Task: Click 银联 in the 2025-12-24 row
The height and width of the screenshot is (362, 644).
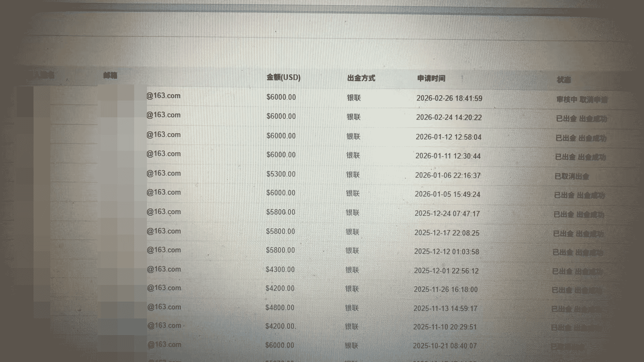Action: pos(353,213)
